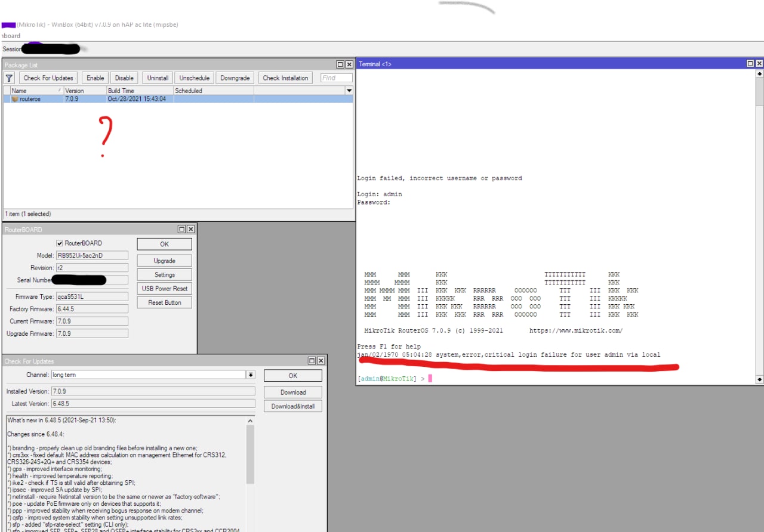Click the Revision field
This screenshot has height=532, width=764.
(x=92, y=268)
